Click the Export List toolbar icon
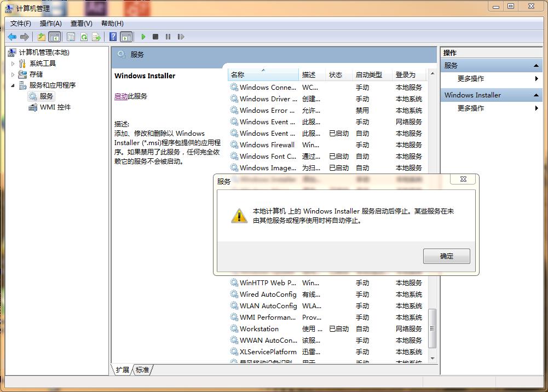548x392 pixels. point(96,37)
